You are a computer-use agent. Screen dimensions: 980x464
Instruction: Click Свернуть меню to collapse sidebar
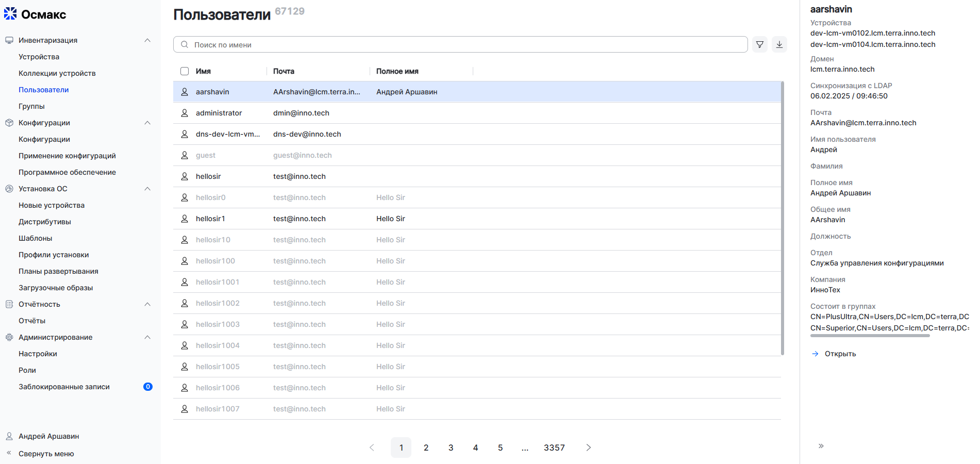pyautogui.click(x=46, y=454)
